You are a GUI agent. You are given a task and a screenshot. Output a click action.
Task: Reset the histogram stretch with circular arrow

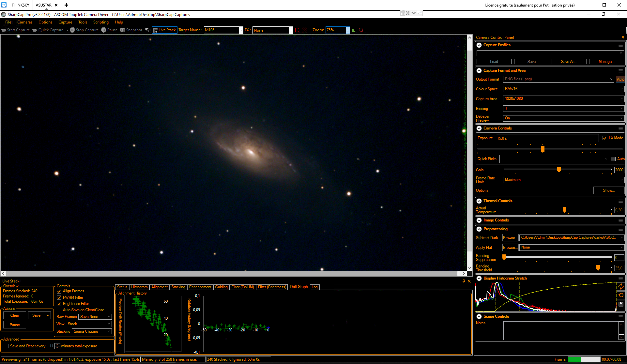621,295
